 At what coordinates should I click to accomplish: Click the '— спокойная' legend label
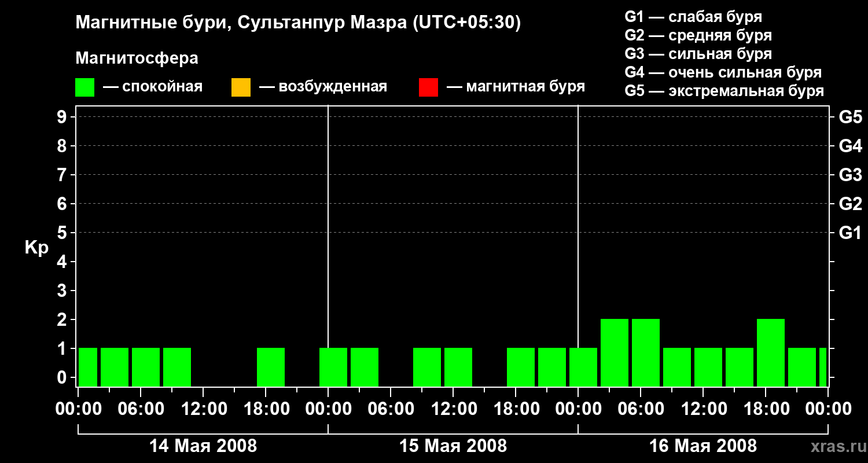[x=153, y=87]
